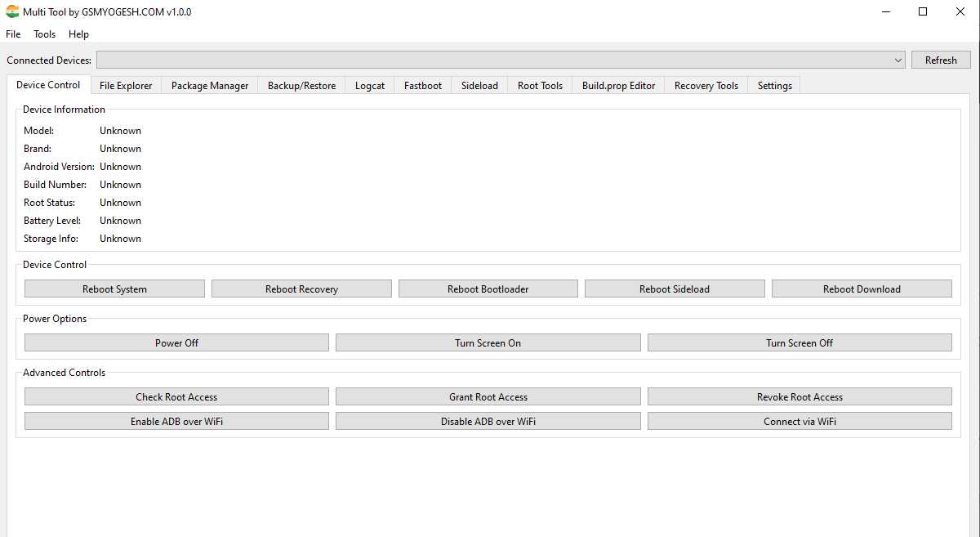Switch to the Package Manager tab
Image resolution: width=980 pixels, height=537 pixels.
click(x=210, y=86)
